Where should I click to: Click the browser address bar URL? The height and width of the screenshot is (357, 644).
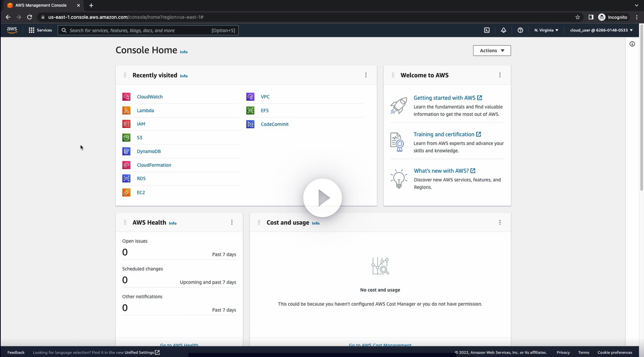(x=126, y=17)
